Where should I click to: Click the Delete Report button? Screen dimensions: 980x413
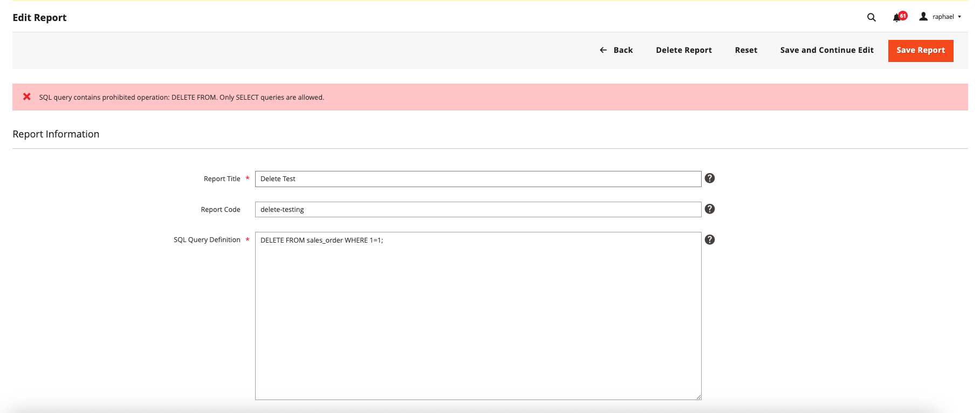pos(683,50)
